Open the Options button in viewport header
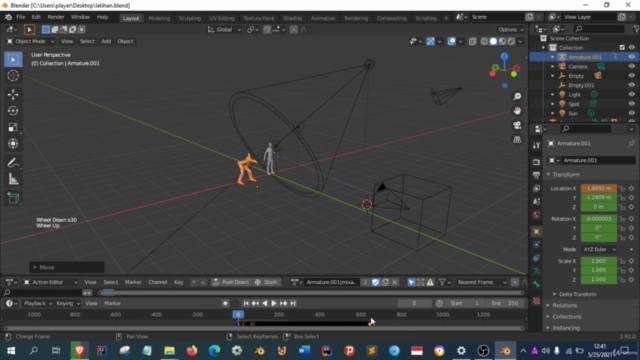The width and height of the screenshot is (640, 360). tap(511, 29)
